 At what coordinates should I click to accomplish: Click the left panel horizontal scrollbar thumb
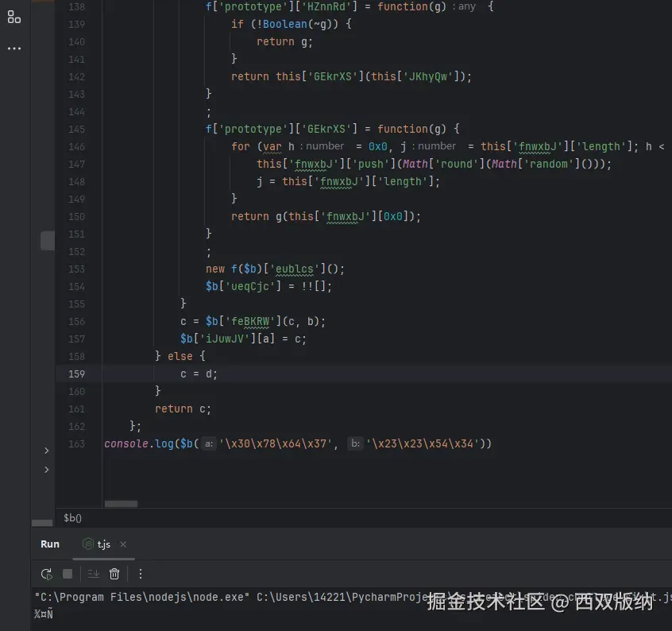tap(42, 523)
